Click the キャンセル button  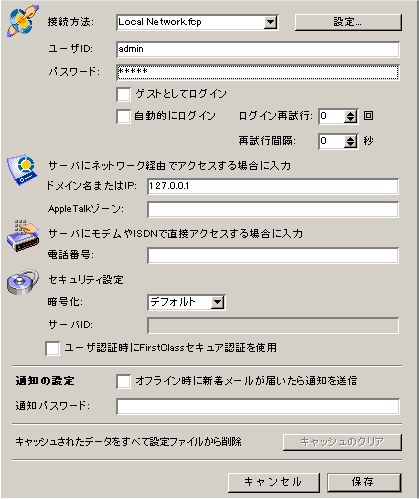pyautogui.click(x=274, y=482)
